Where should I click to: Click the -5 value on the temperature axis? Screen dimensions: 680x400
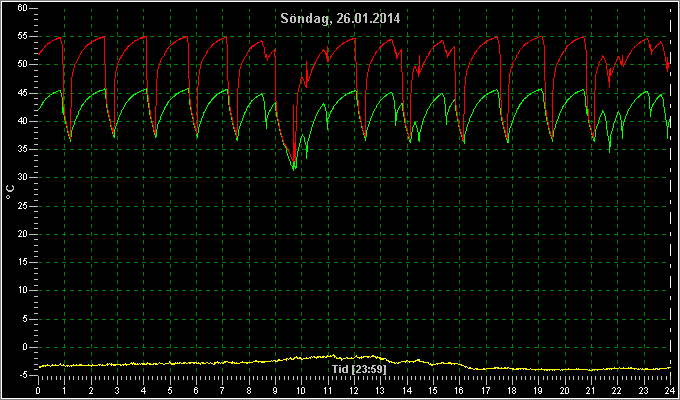coord(23,375)
